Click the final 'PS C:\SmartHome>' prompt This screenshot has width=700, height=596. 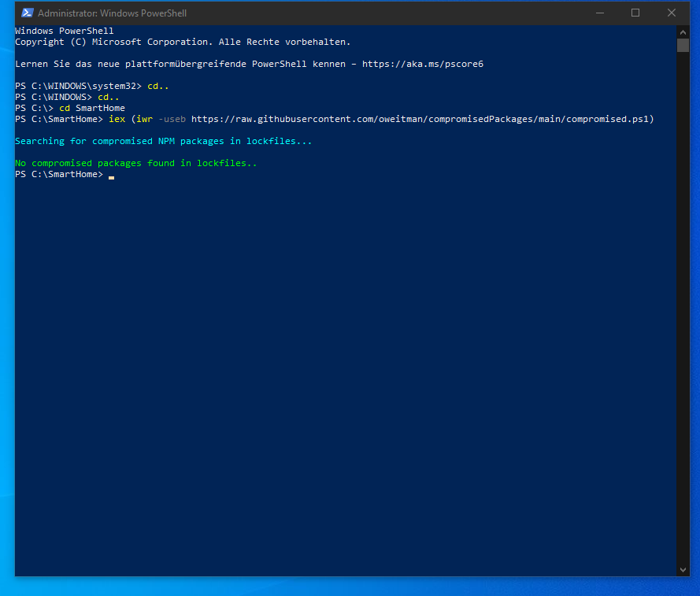coord(59,174)
